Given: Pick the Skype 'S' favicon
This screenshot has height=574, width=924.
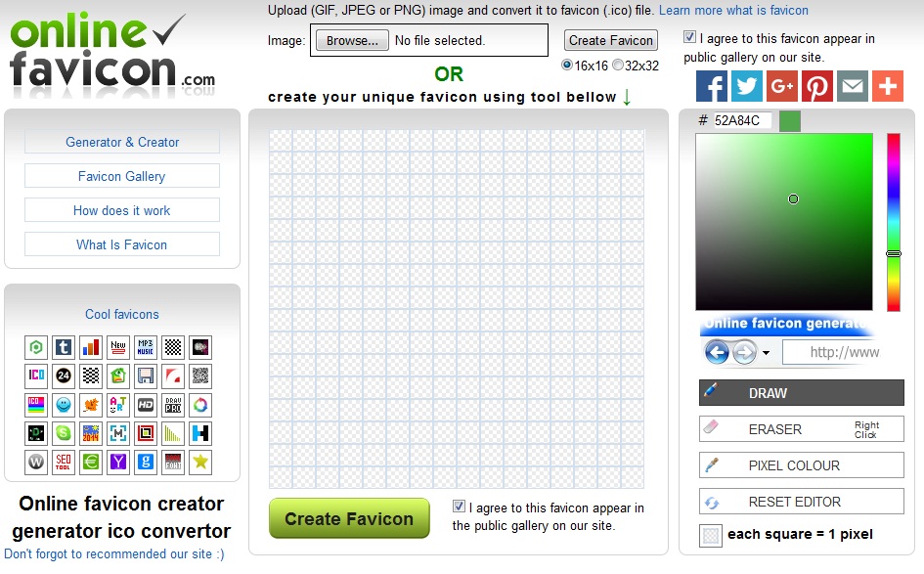Looking at the screenshot, I should [x=63, y=433].
